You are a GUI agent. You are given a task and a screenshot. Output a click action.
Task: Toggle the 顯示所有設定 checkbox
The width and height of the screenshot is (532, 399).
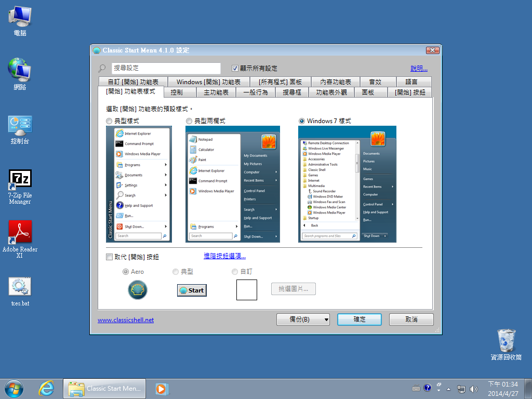(235, 68)
